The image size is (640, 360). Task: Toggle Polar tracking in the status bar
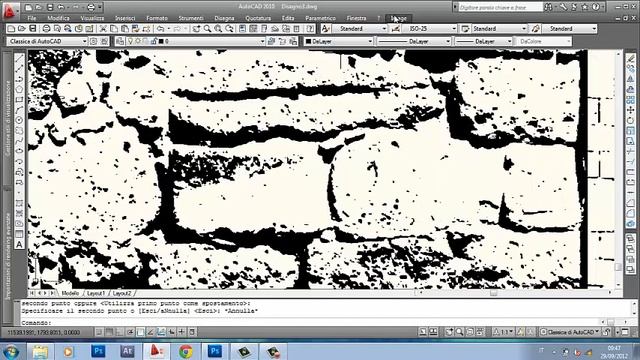(130, 332)
